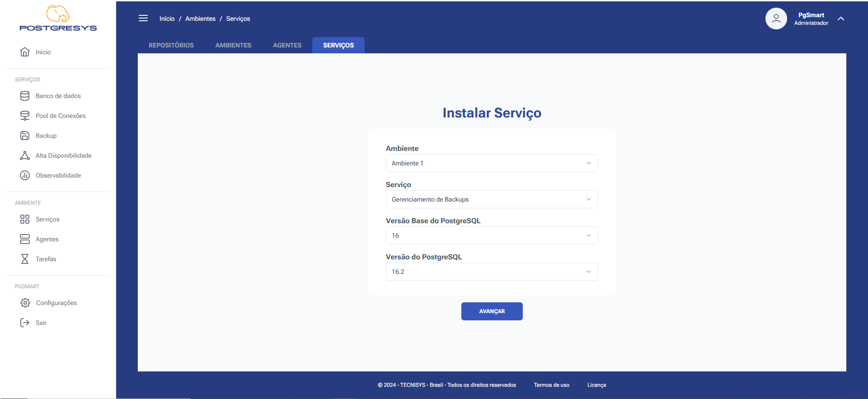Click Serviços in the breadcrumb

pos(238,19)
